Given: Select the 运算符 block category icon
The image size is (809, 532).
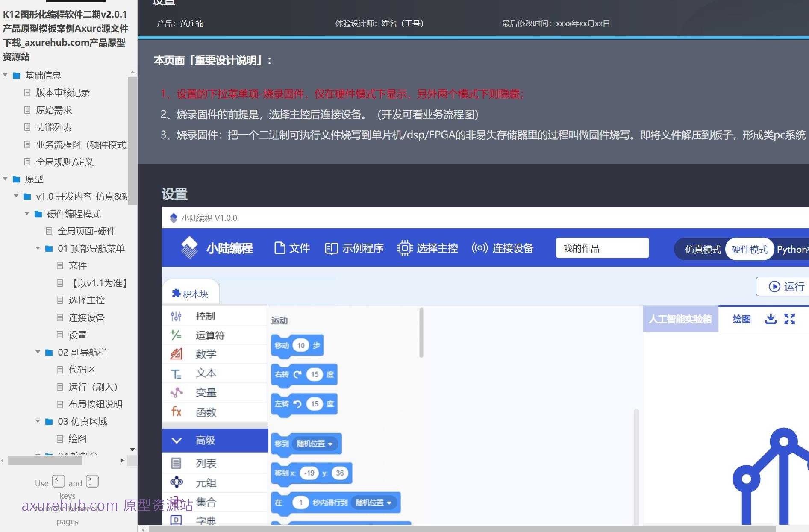Looking at the screenshot, I should pos(176,335).
